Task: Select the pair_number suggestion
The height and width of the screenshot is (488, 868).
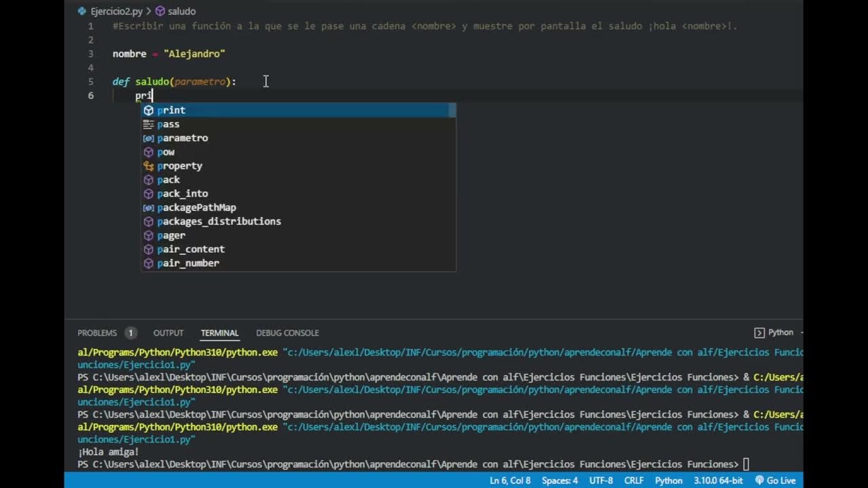Action: point(298,263)
